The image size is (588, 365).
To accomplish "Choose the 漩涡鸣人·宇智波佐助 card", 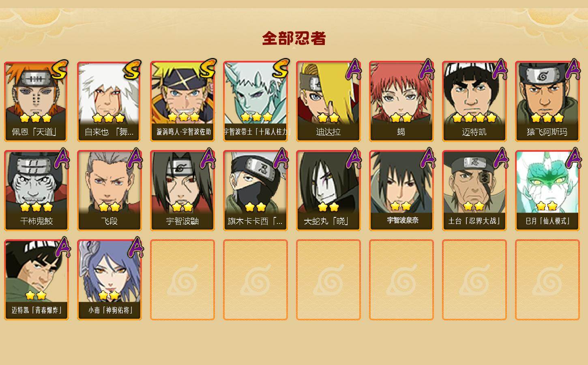I will (x=182, y=101).
